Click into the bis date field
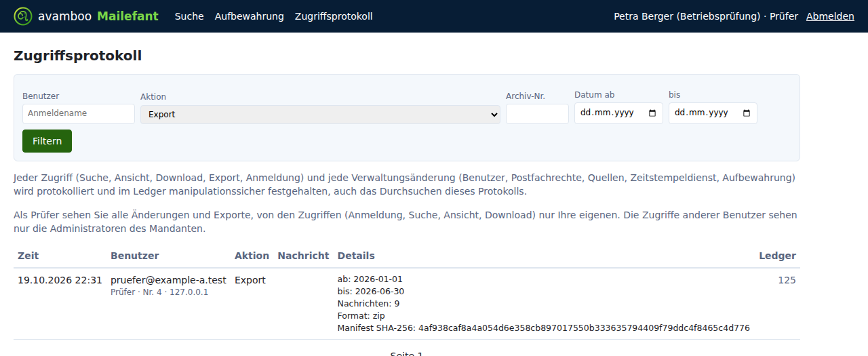 click(713, 113)
